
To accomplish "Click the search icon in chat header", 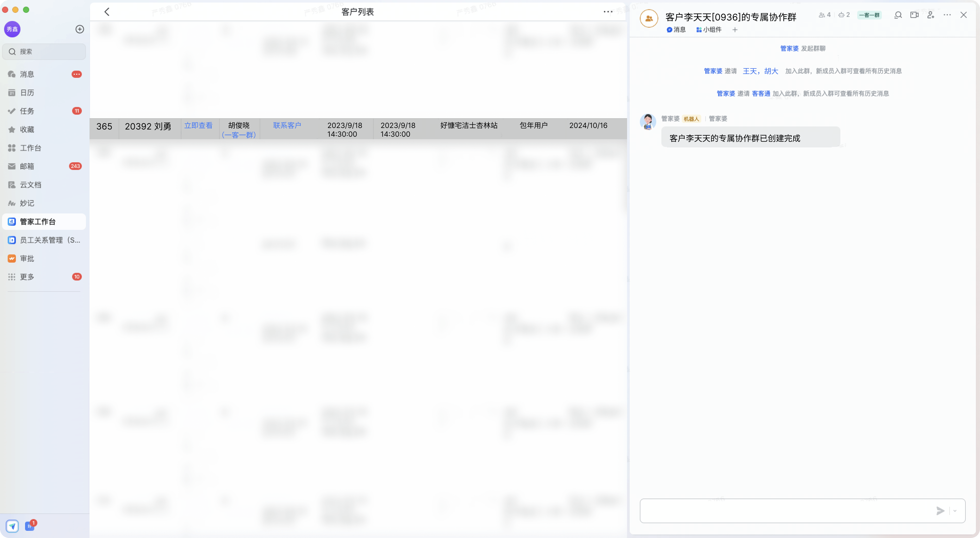I will pyautogui.click(x=898, y=15).
